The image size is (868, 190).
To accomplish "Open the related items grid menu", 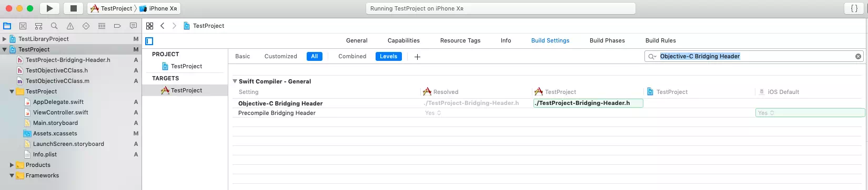I will 150,26.
